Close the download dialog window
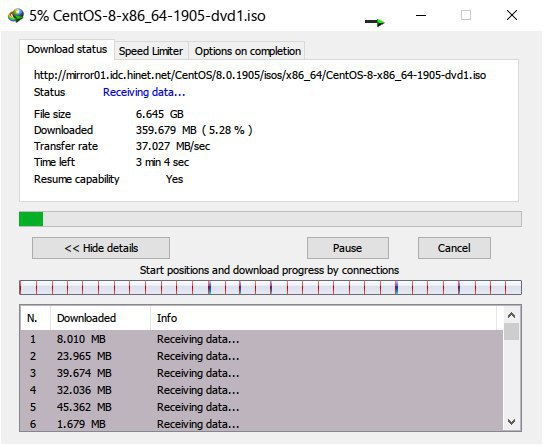Image resolution: width=543 pixels, height=445 pixels. pos(512,15)
